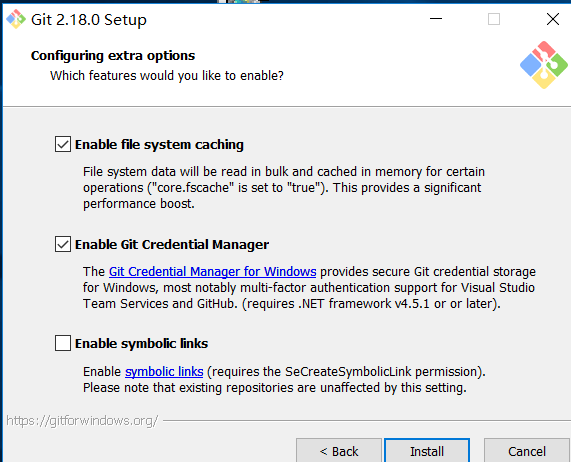The image size is (571, 462).
Task: Click the file system caching description text
Action: coord(283,187)
